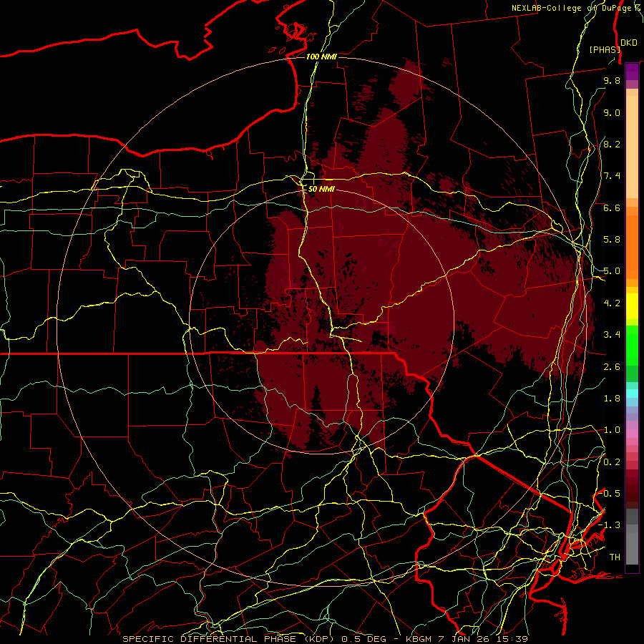Image resolution: width=644 pixels, height=644 pixels.
Task: Click the 100 NMI range ring label
Action: pos(321,57)
